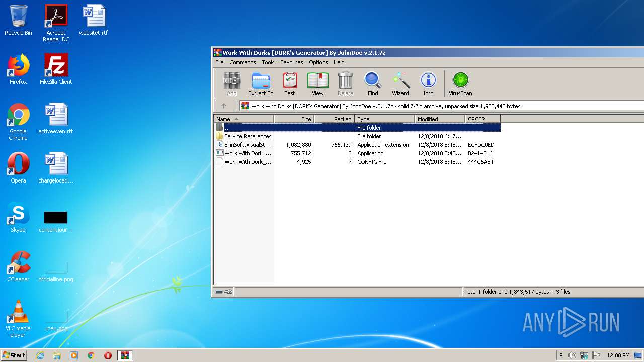Launch the Wizard tool

click(x=400, y=83)
